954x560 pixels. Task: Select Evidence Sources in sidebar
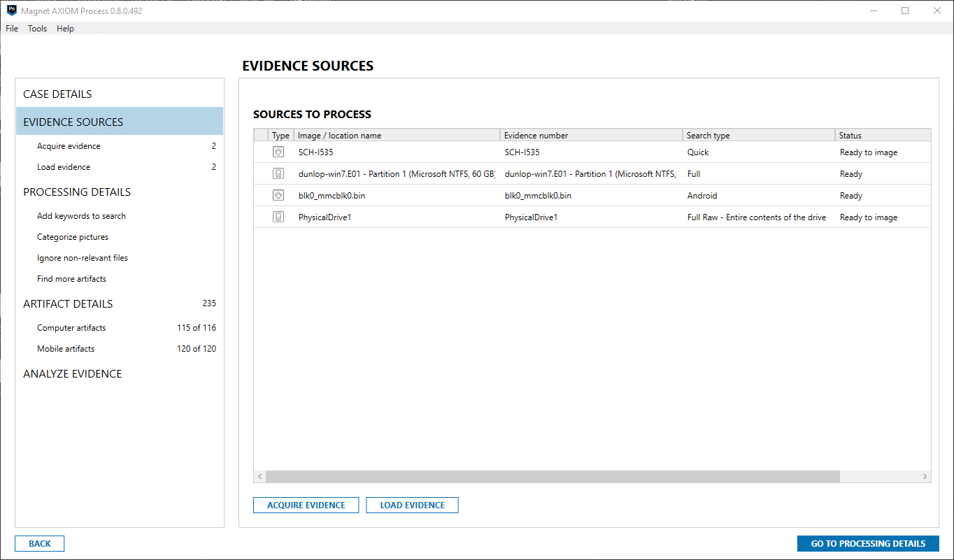click(x=120, y=122)
